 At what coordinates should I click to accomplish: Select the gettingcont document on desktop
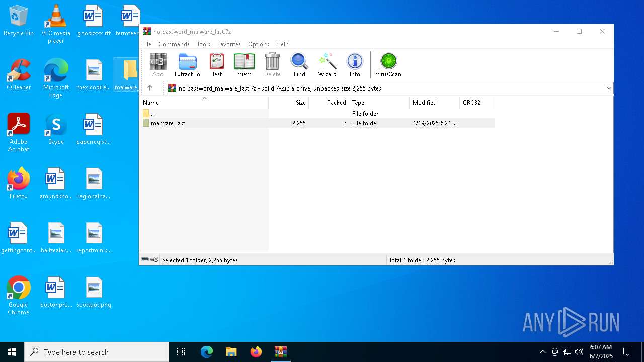19,238
